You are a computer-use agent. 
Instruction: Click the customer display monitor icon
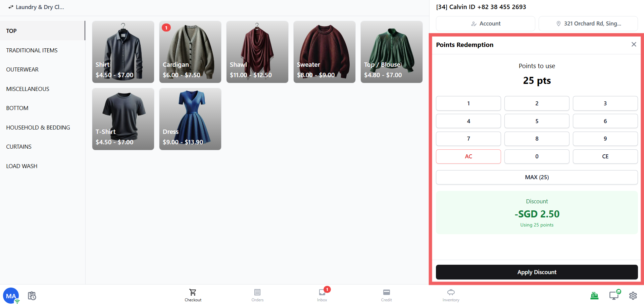pyautogui.click(x=614, y=295)
